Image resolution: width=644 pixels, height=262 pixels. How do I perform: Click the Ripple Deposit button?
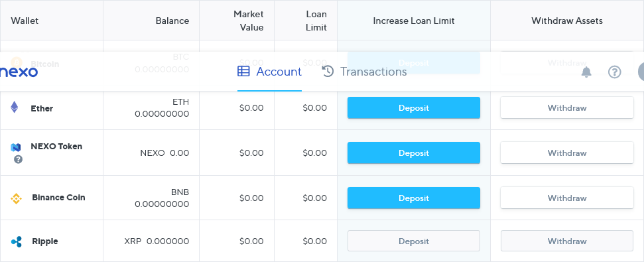(x=414, y=241)
